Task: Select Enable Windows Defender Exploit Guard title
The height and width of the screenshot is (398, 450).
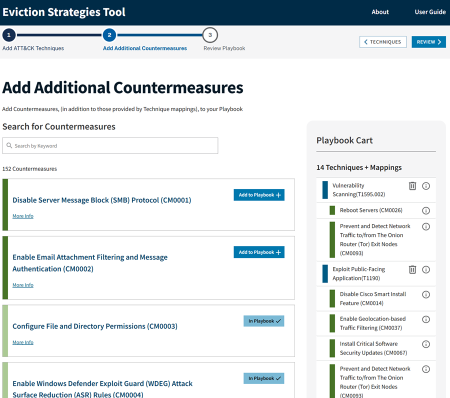Action: point(102,389)
